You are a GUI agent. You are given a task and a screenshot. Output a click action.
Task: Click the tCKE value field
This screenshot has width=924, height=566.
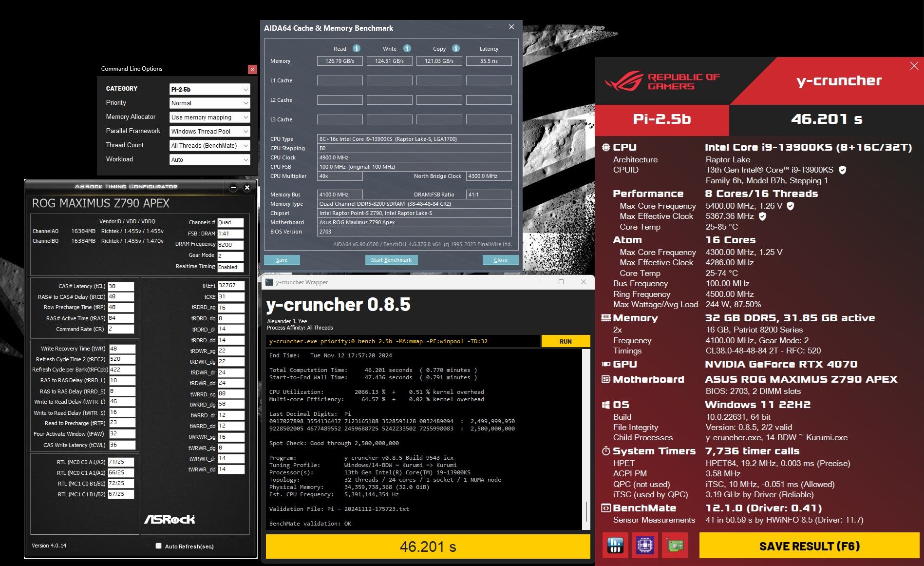tap(231, 296)
